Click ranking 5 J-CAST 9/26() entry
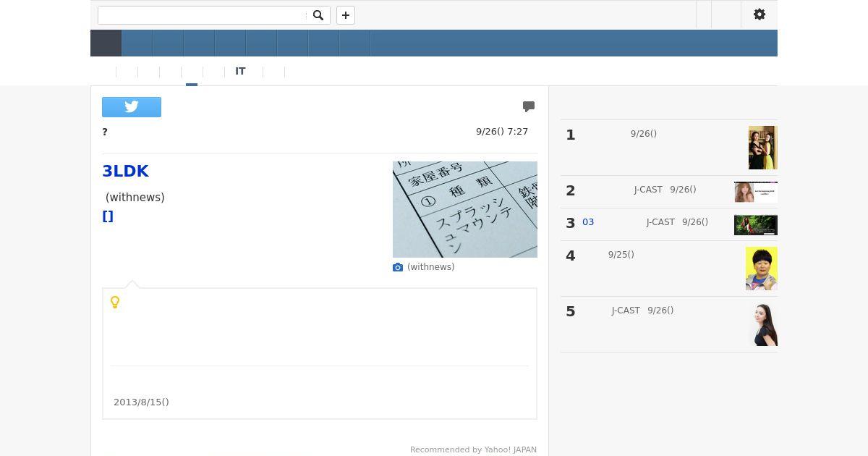Image resolution: width=868 pixels, height=456 pixels. pyautogui.click(x=642, y=311)
